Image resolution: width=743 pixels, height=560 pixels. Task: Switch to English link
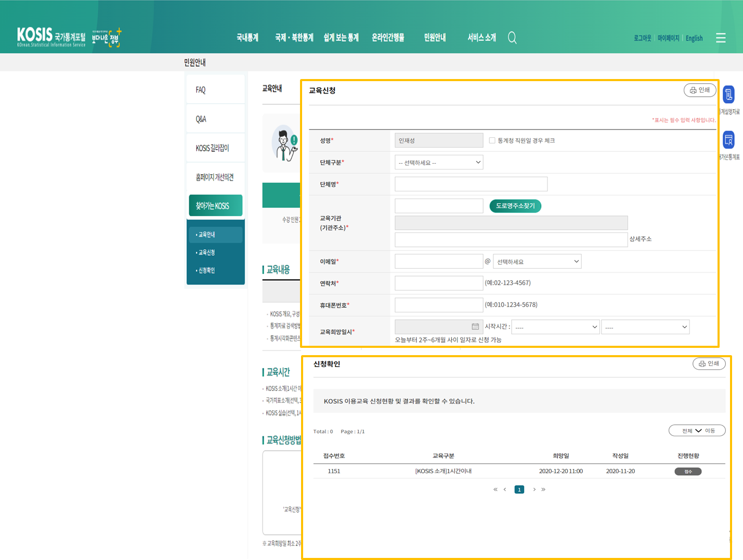pos(694,38)
